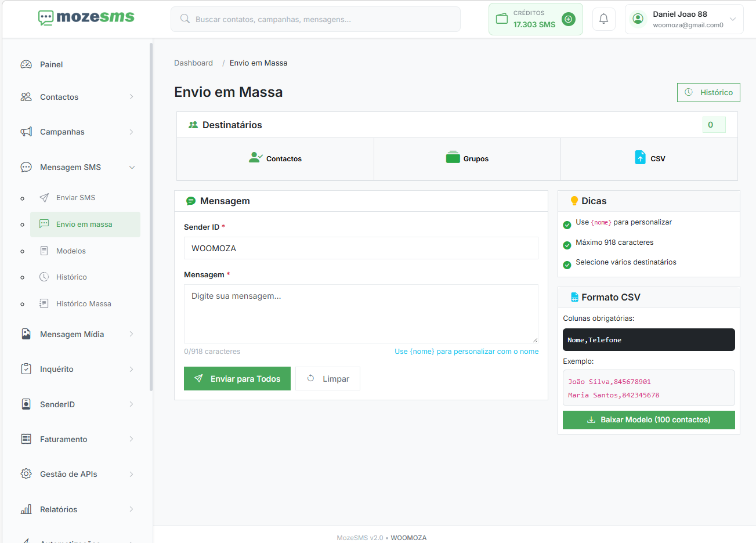Select the Grupos recipients tab
Viewport: 756px width, 543px height.
[467, 158]
